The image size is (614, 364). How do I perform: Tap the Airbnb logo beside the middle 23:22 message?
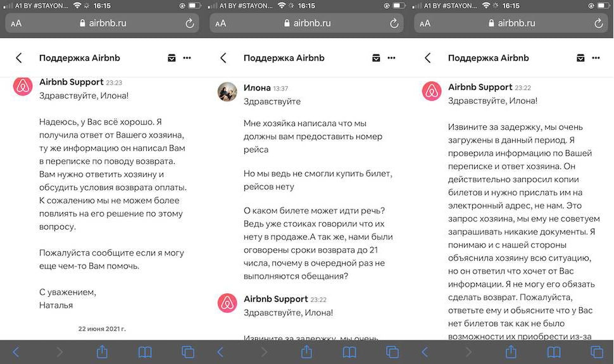pyautogui.click(x=227, y=303)
